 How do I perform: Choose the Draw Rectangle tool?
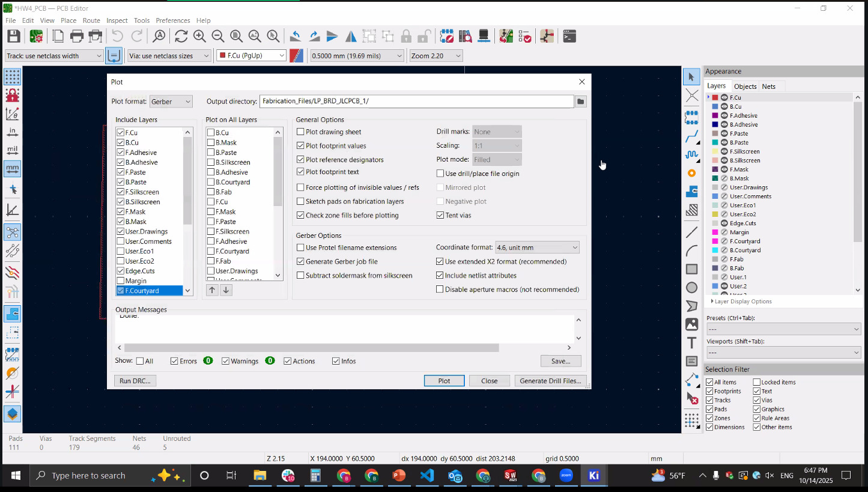(x=691, y=269)
